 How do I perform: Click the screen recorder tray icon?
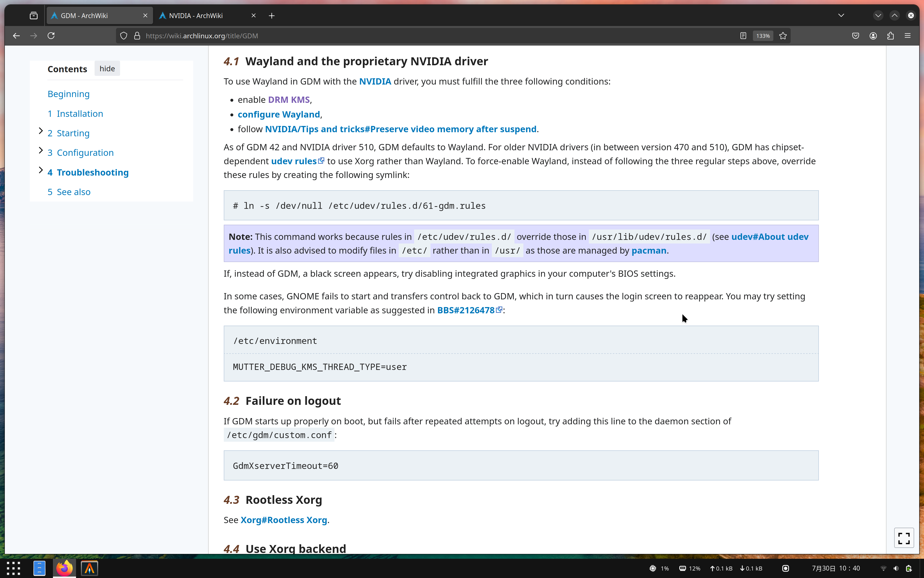click(785, 568)
